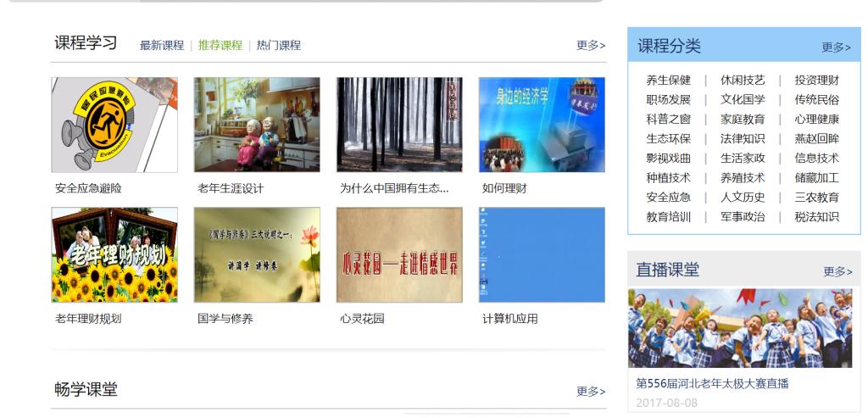Screen dimensions: 868x418
Task: Select the 养生保健 category link
Action: point(668,81)
